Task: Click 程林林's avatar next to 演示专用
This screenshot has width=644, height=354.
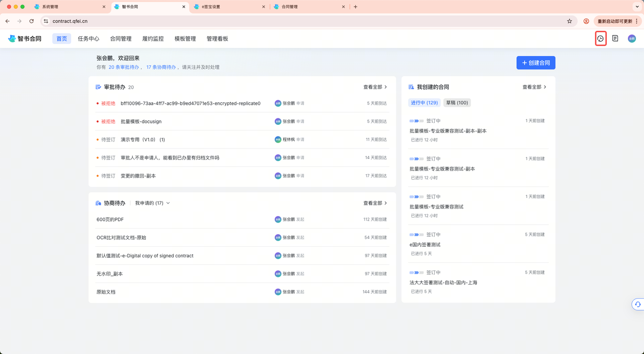Action: [x=278, y=139]
